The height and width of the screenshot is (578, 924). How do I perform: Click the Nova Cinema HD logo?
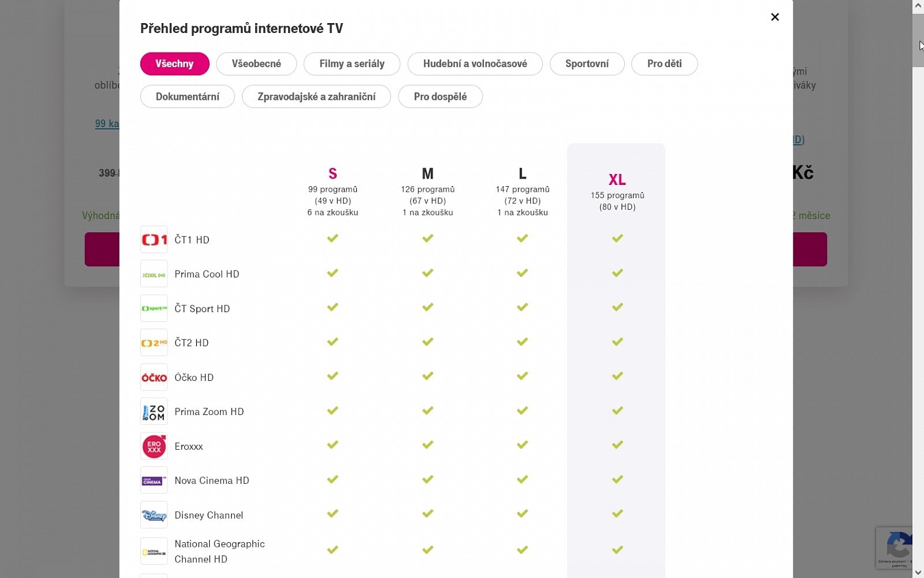click(154, 480)
